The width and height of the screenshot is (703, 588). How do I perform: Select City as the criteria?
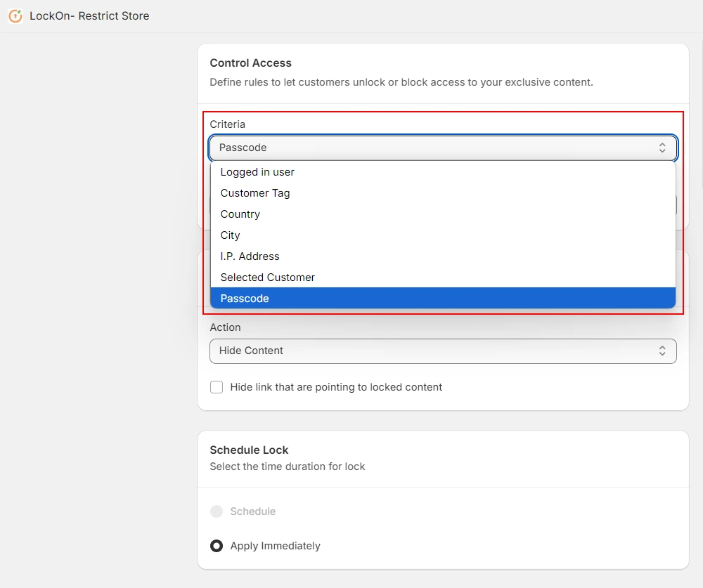[x=443, y=235]
